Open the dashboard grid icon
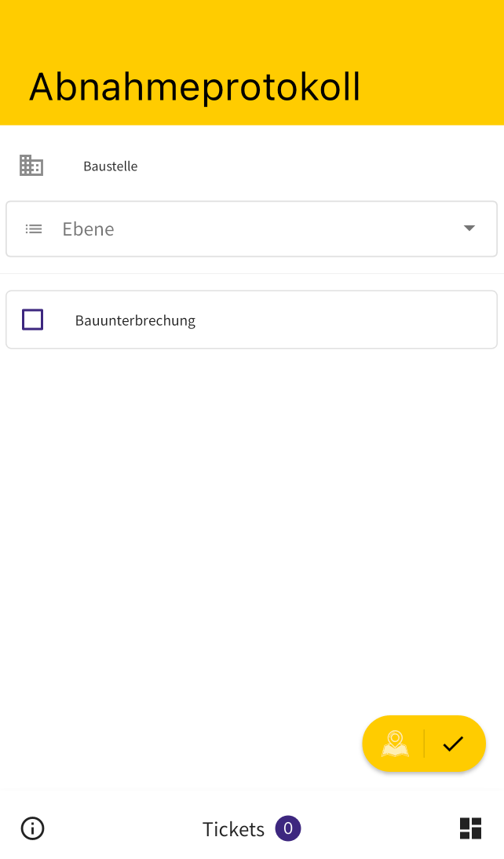The image size is (504, 859). pyautogui.click(x=470, y=828)
